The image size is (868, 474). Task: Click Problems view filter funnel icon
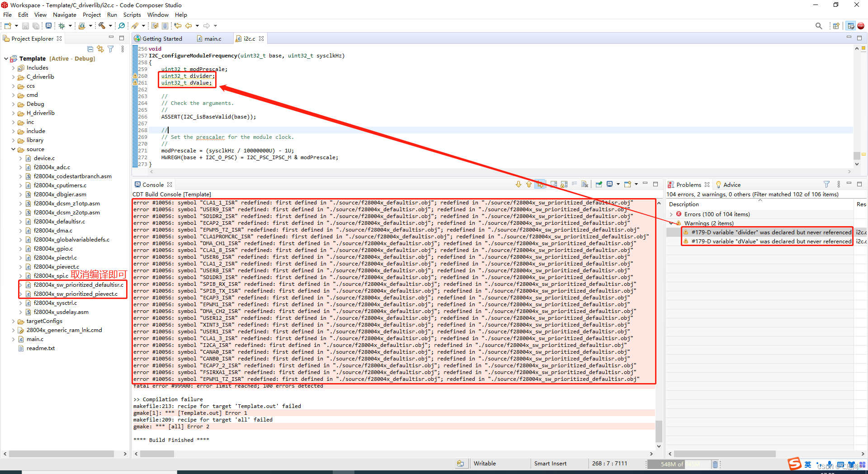pos(826,184)
